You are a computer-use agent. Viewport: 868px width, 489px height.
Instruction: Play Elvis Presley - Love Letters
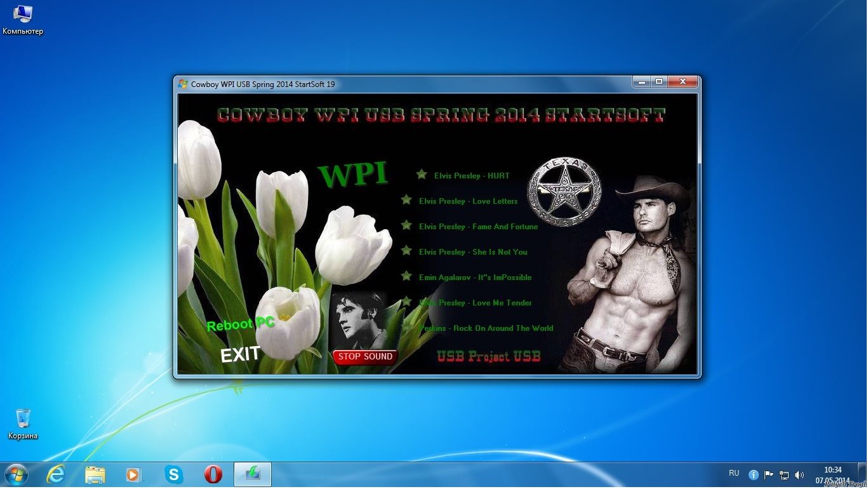coord(468,201)
